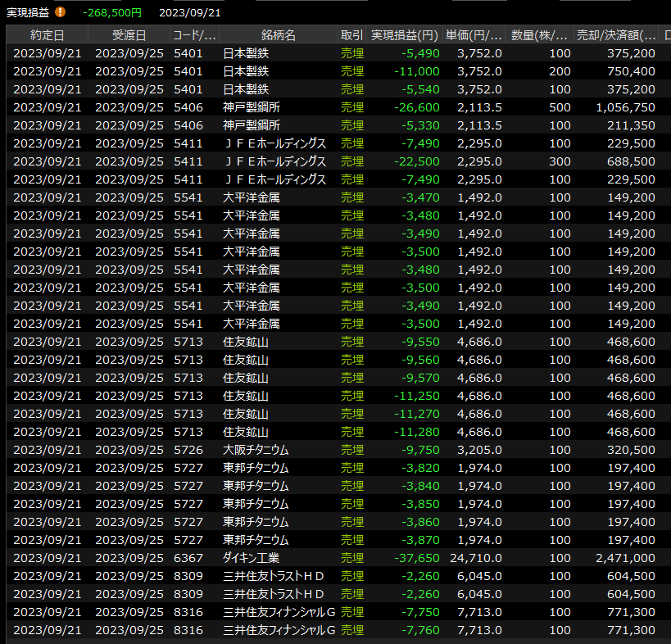
Task: Click the コード column header
Action: [194, 35]
